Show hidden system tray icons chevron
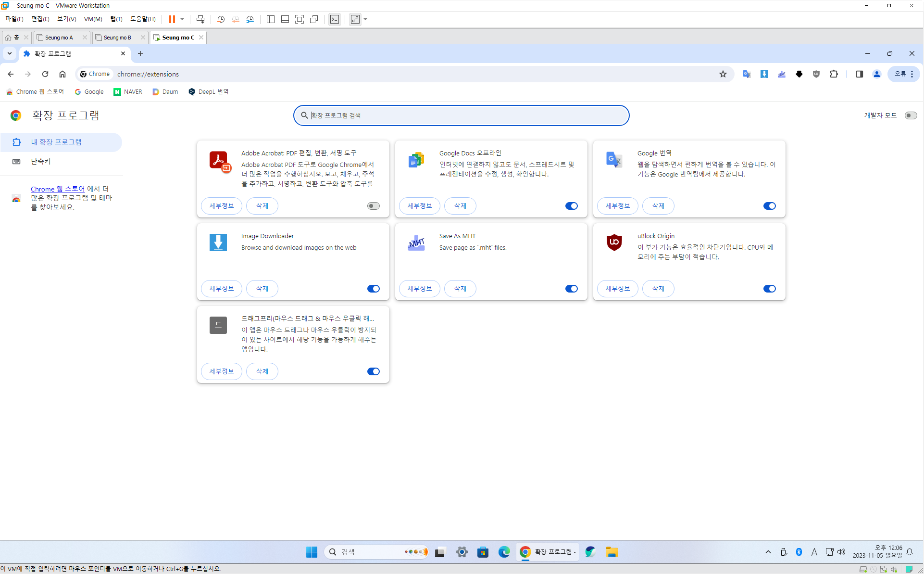Image resolution: width=924 pixels, height=574 pixels. [768, 552]
